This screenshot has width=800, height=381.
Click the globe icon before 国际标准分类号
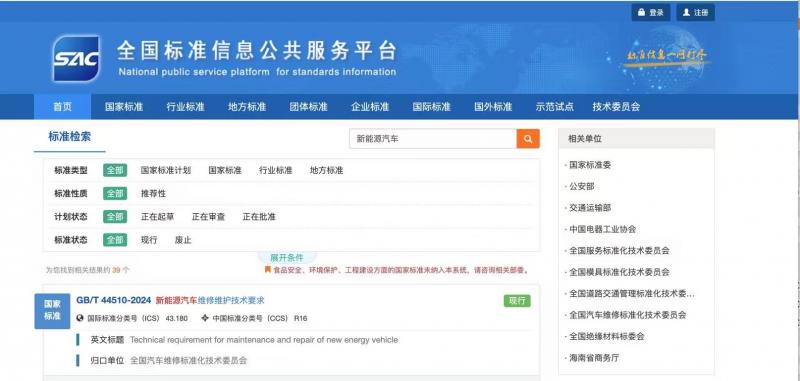tap(80, 318)
